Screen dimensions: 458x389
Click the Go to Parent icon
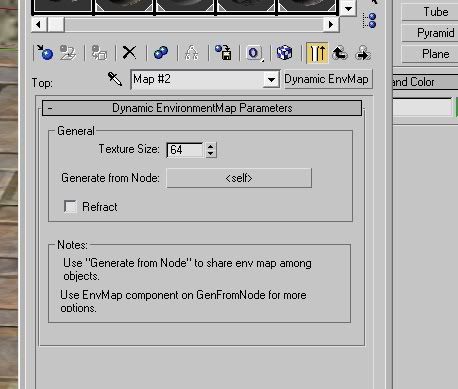pyautogui.click(x=340, y=53)
